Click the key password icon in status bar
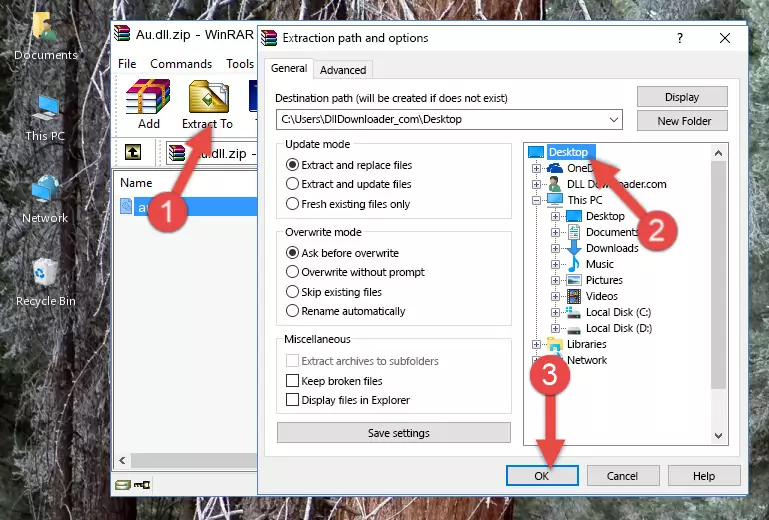Screen dimensions: 769x520 pyautogui.click(x=142, y=485)
